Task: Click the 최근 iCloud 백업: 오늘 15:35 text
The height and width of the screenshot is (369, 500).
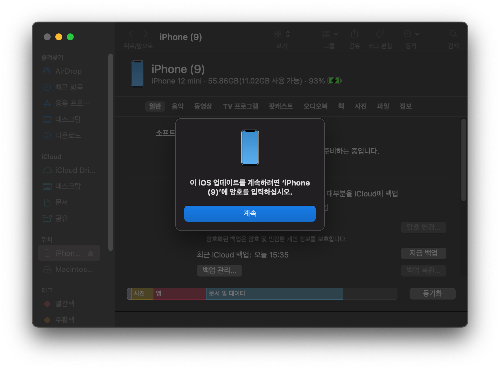Action: pos(242,255)
